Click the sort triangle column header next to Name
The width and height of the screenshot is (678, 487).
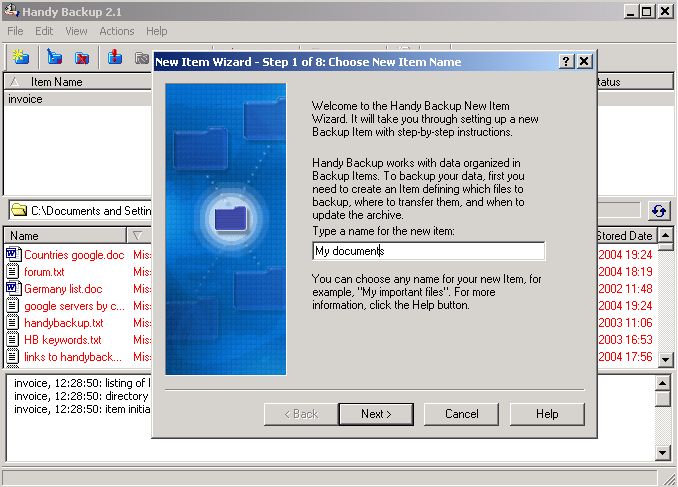pyautogui.click(x=139, y=236)
